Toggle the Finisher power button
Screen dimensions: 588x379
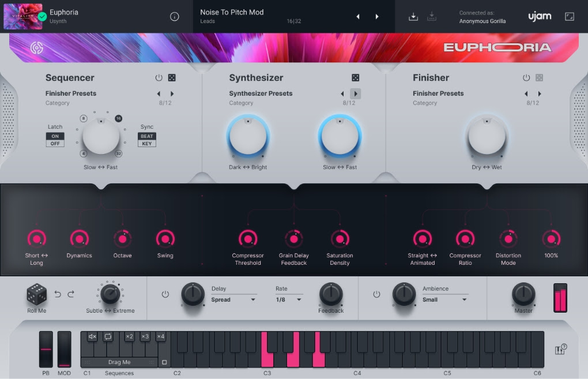526,78
